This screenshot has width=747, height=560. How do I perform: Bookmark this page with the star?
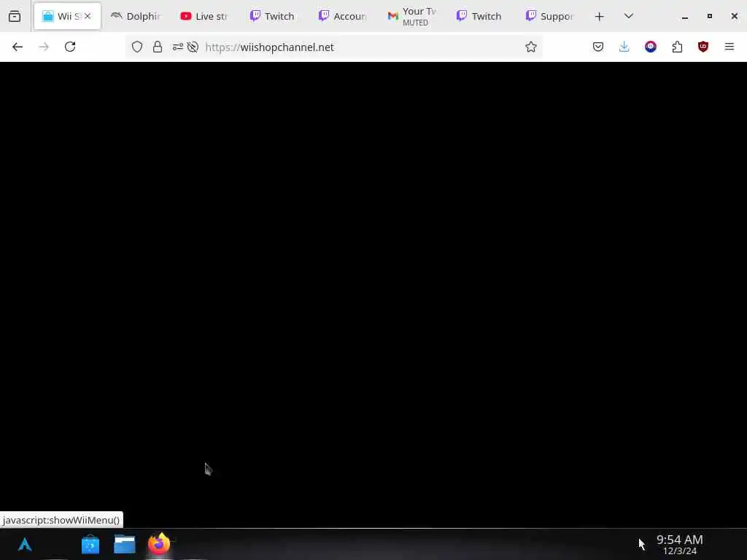[x=531, y=47]
